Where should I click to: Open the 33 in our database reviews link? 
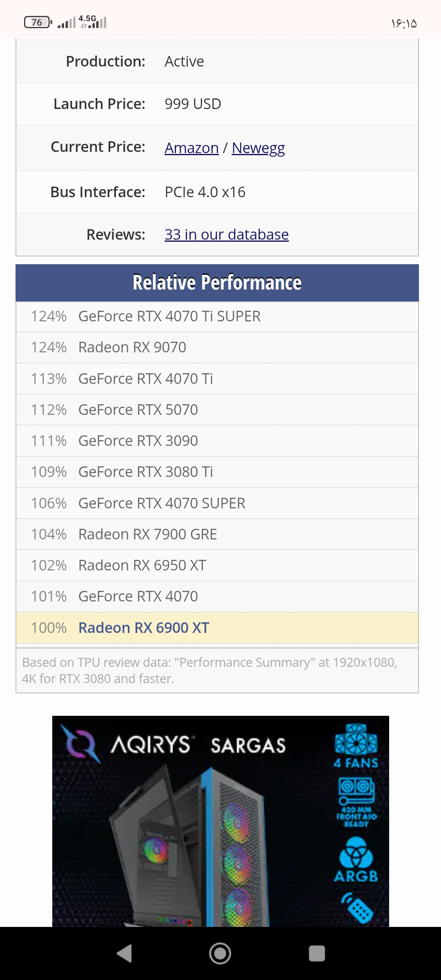point(227,234)
